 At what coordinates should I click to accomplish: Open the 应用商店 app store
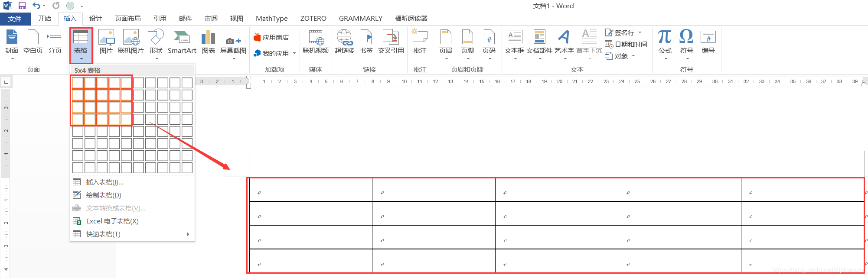tap(271, 38)
